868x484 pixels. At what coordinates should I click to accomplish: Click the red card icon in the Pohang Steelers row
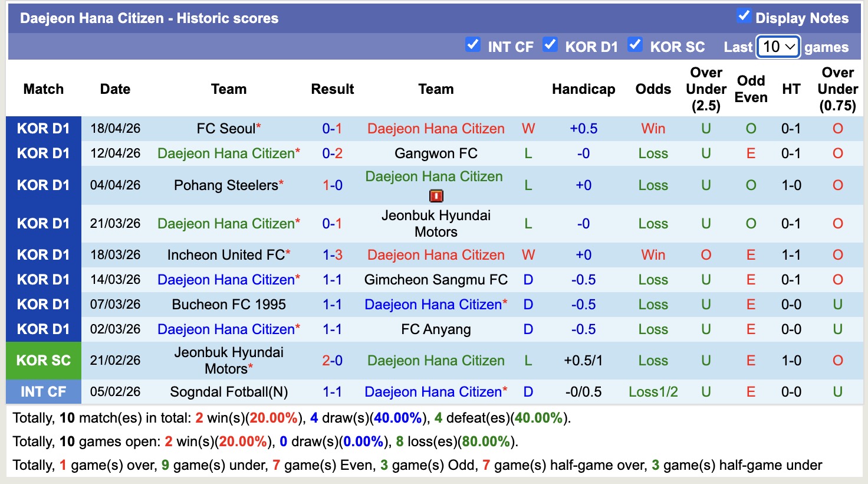pos(436,195)
